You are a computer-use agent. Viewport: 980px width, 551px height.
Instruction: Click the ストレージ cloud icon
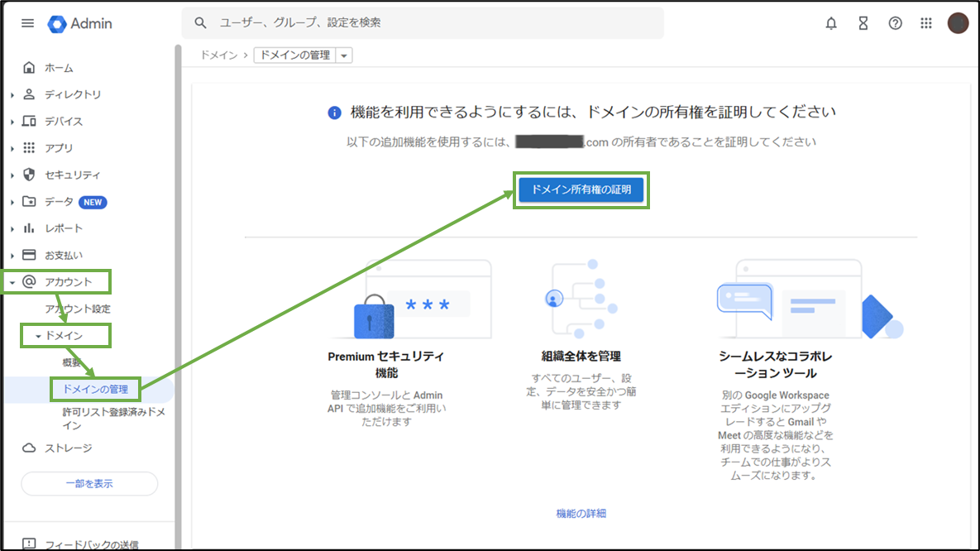(29, 448)
